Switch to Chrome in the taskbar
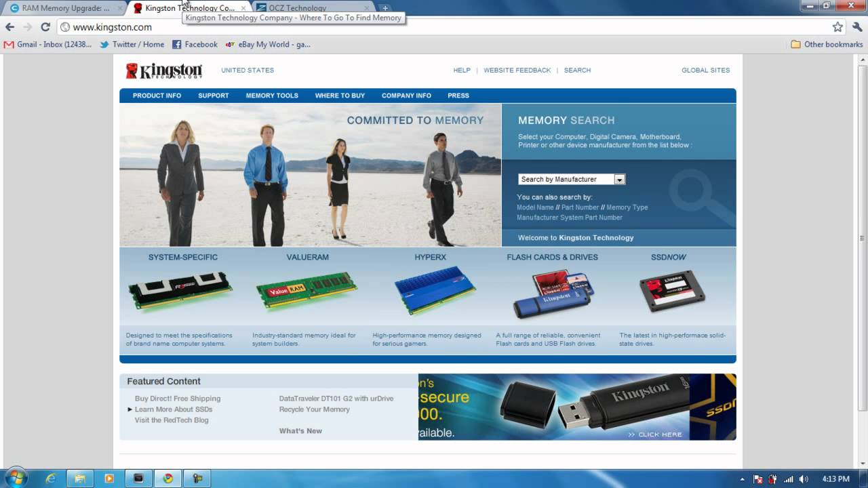The height and width of the screenshot is (488, 868). pyautogui.click(x=167, y=478)
